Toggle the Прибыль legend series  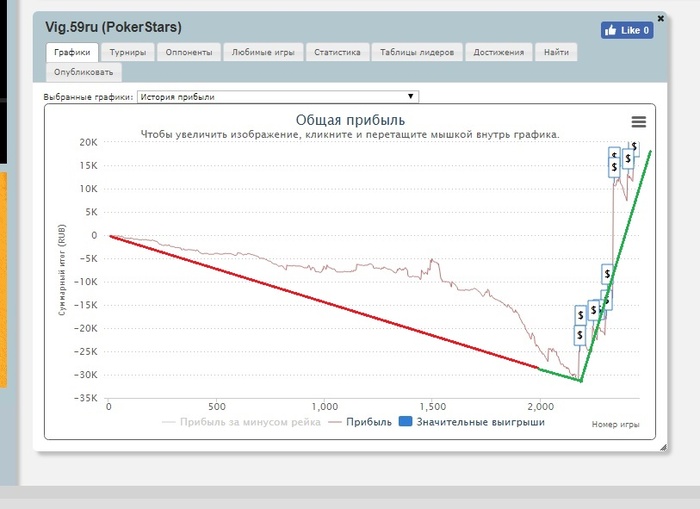(360, 422)
